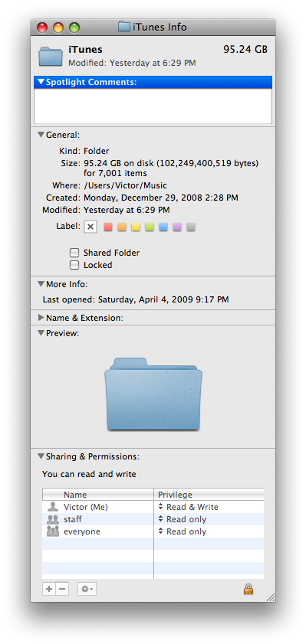306x644 pixels.
Task: Click the everyone group icon
Action: [53, 531]
